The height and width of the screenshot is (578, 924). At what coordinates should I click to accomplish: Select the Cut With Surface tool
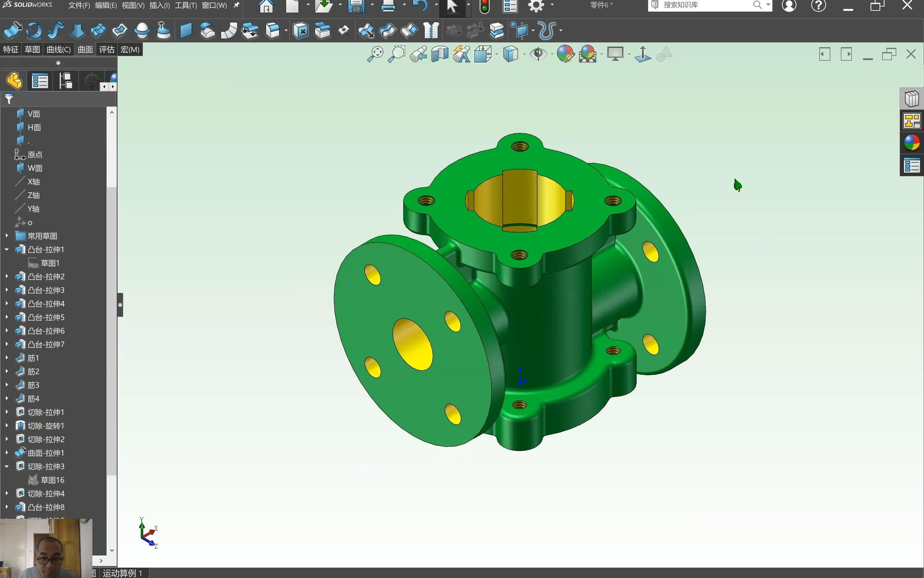coord(497,31)
